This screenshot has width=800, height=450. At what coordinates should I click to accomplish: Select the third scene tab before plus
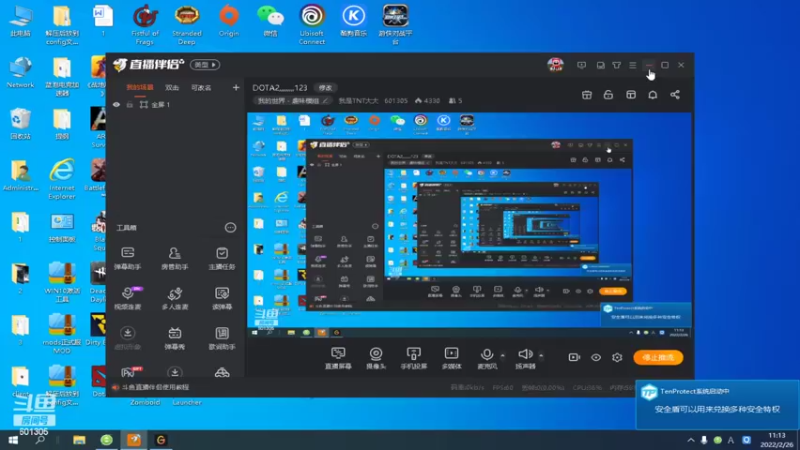point(201,88)
